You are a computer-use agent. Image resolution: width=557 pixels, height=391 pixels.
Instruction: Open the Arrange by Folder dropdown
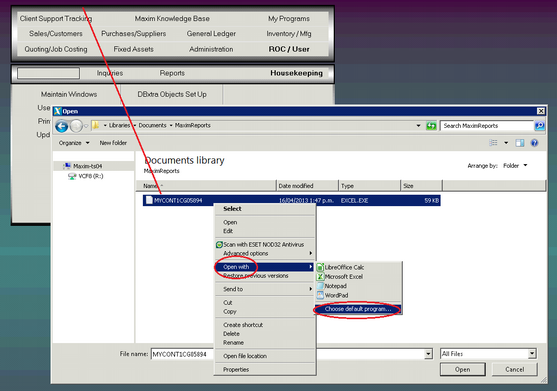[515, 166]
